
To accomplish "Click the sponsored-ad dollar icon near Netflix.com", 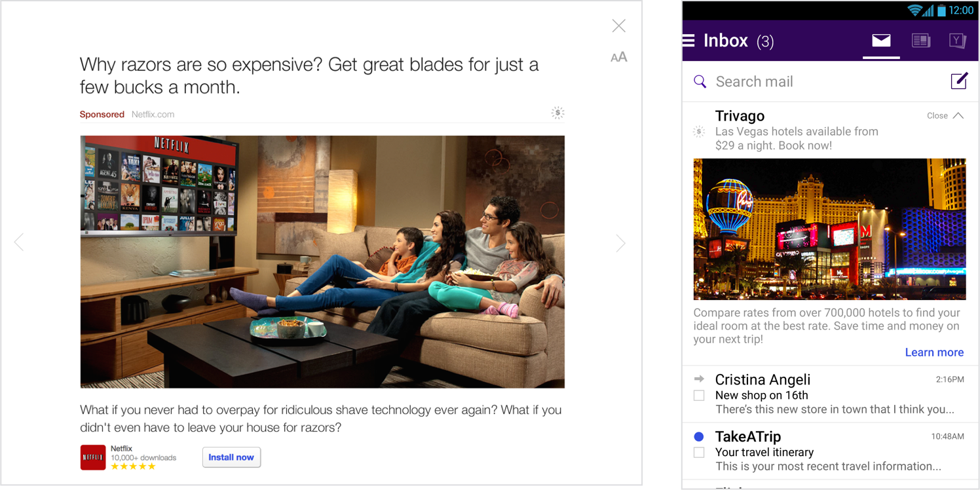I will coord(557,113).
